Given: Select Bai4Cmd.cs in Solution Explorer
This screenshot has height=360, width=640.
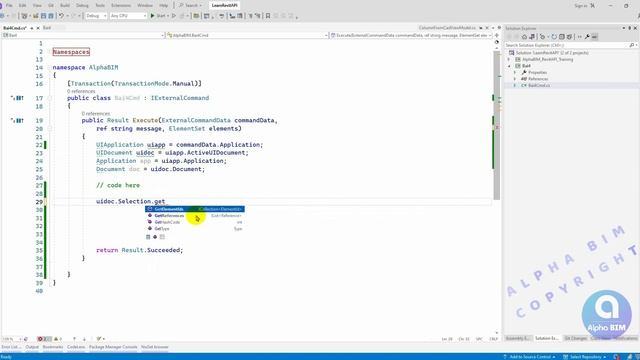Looking at the screenshot, I should [539, 85].
